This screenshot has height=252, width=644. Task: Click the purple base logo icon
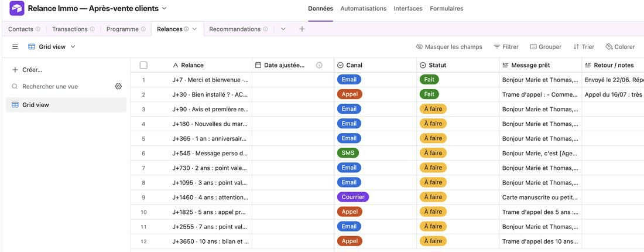(x=17, y=8)
